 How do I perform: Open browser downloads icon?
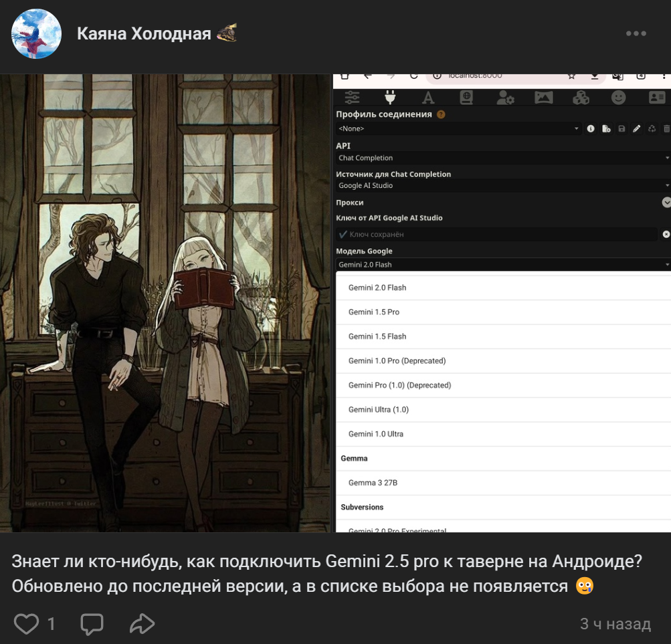595,76
